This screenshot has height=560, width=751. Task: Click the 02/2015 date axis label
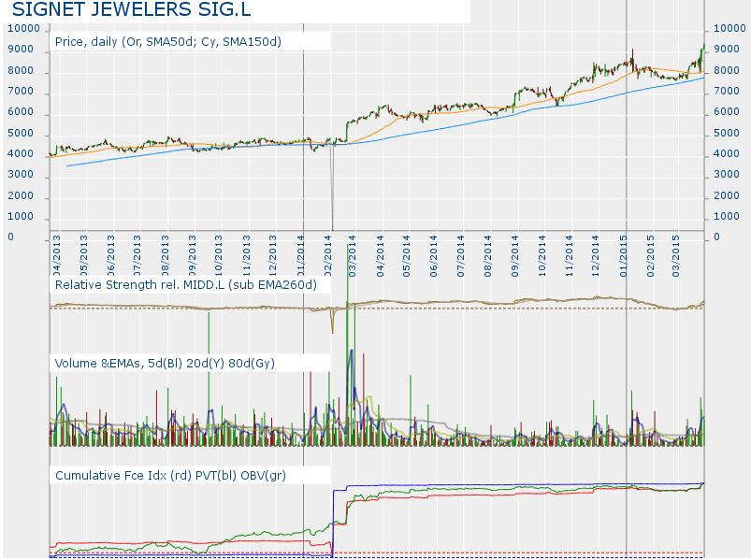coord(650,256)
